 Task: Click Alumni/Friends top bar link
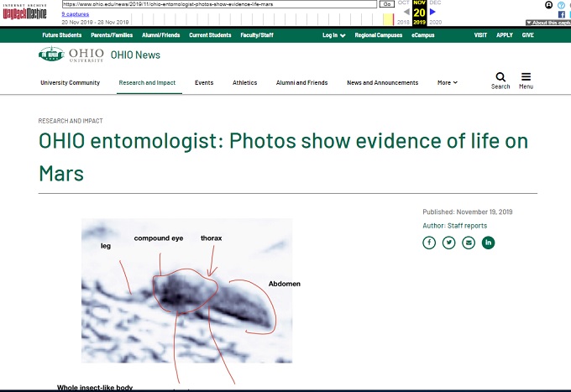(x=161, y=35)
